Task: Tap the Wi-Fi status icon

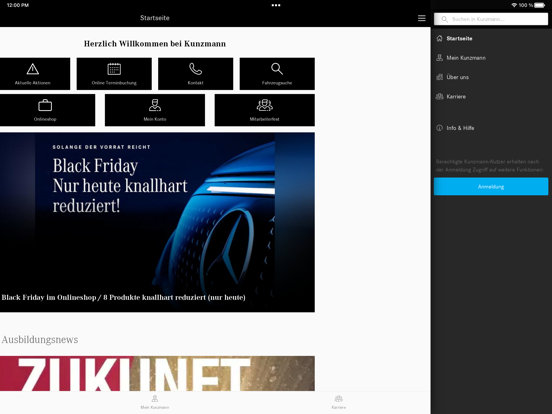Action: click(x=514, y=5)
